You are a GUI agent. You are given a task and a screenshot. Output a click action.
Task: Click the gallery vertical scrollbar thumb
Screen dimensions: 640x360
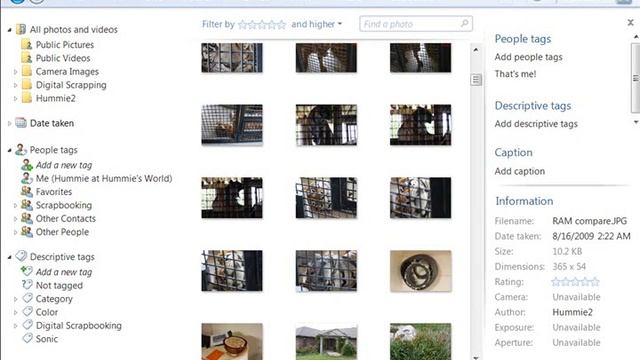[476, 79]
